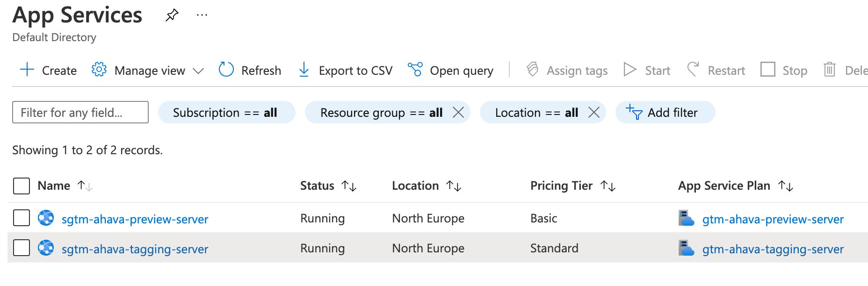Check the sgtm-ahava-preview-server row checkbox
The width and height of the screenshot is (868, 286).
click(22, 218)
